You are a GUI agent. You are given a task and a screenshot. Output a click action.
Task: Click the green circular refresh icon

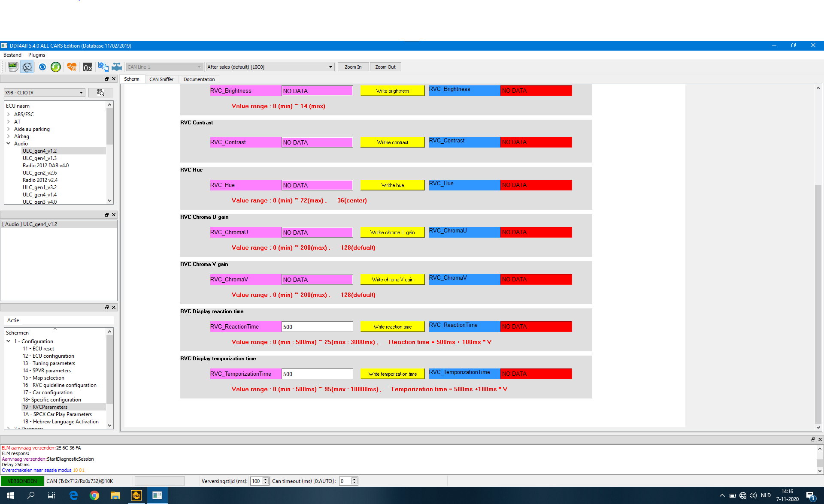(56, 67)
